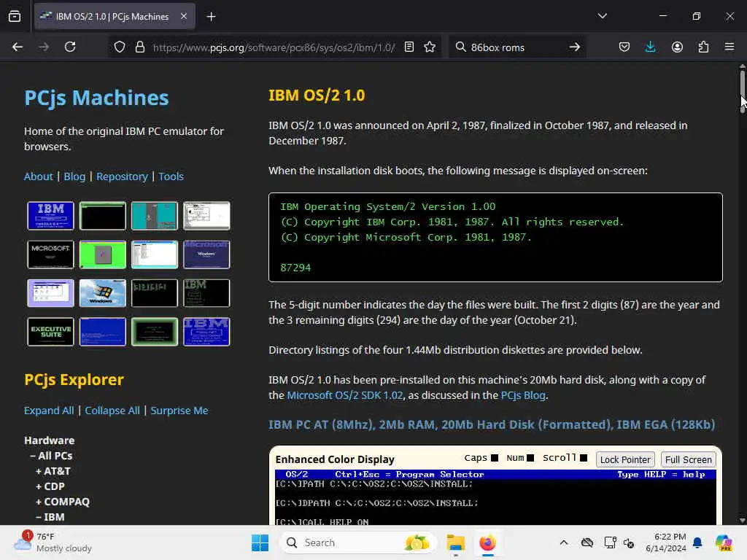Open the Executive Suite thumbnail
Viewport: 747px width, 560px height.
[x=50, y=332]
